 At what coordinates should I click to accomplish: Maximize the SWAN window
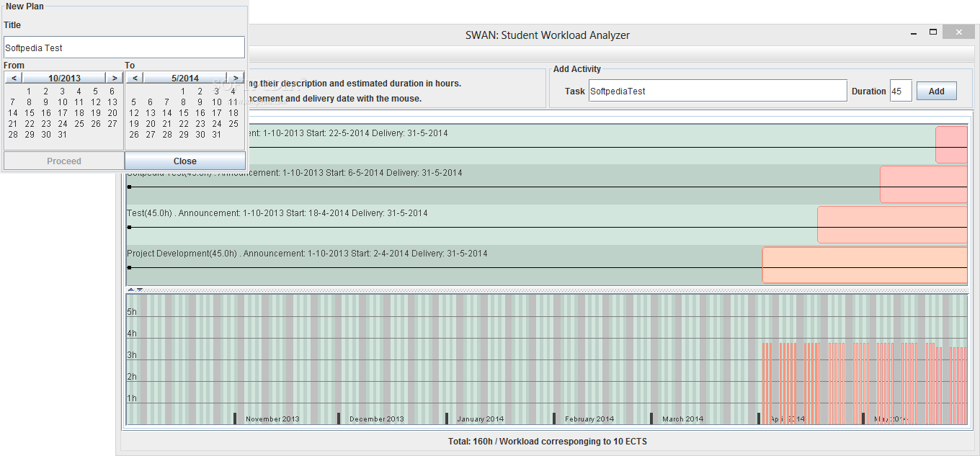click(933, 32)
